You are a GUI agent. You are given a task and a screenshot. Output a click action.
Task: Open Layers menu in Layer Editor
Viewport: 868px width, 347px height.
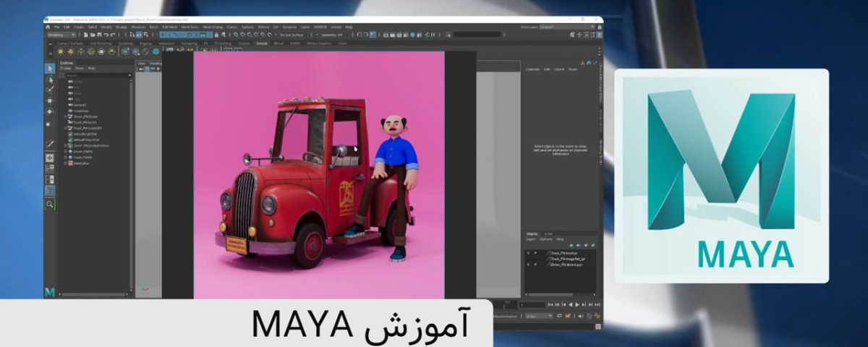[x=530, y=239]
